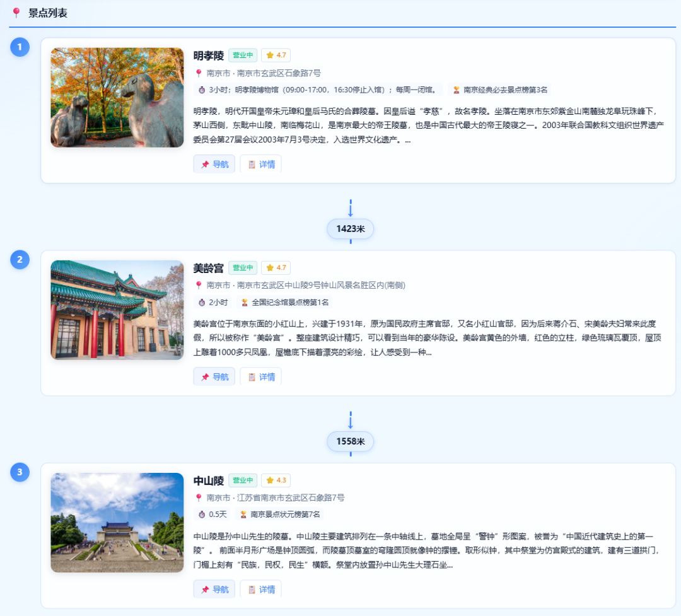Image resolution: width=681 pixels, height=616 pixels.
Task: Click the 1423米 distance label
Action: click(351, 229)
